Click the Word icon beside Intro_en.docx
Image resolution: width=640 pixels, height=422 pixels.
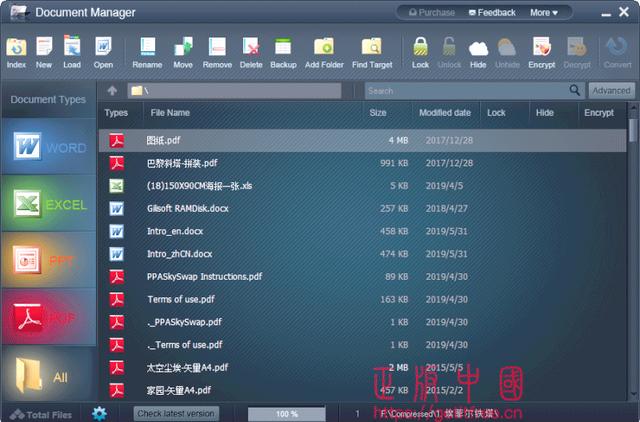[116, 231]
